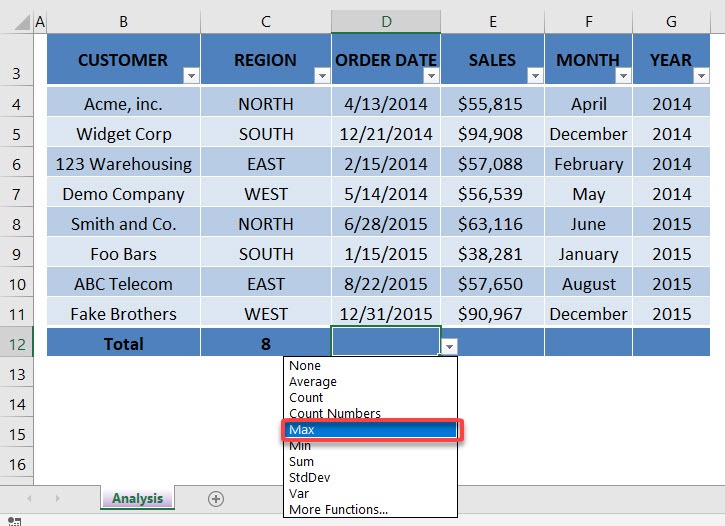The width and height of the screenshot is (725, 526).
Task: Click the macro record status bar icon
Action: (x=14, y=521)
